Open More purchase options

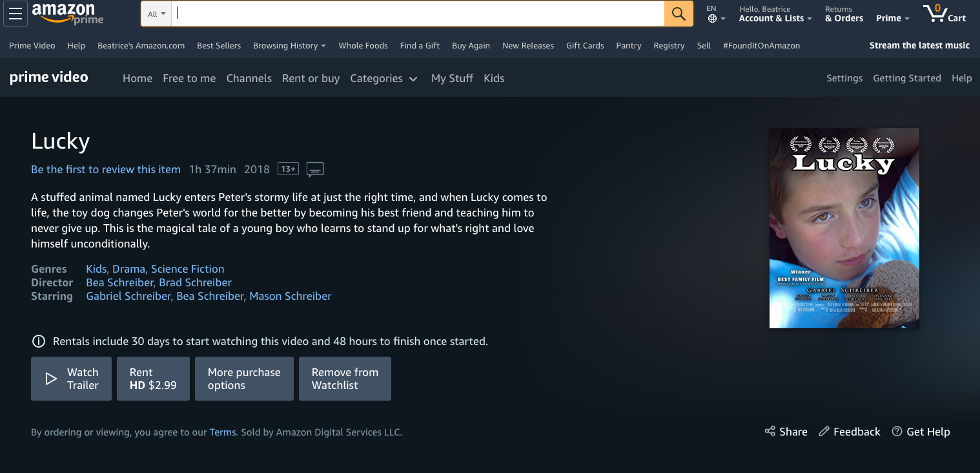tap(244, 379)
